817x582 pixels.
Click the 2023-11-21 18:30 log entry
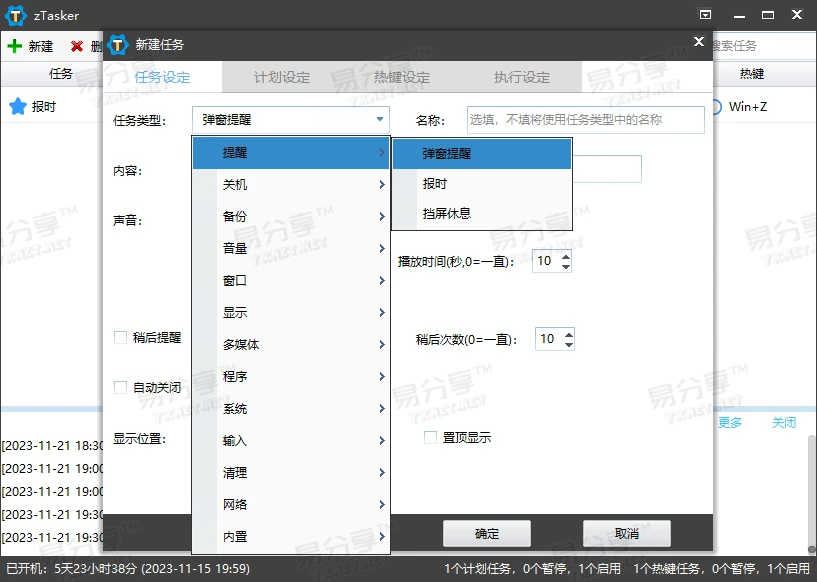click(x=53, y=446)
